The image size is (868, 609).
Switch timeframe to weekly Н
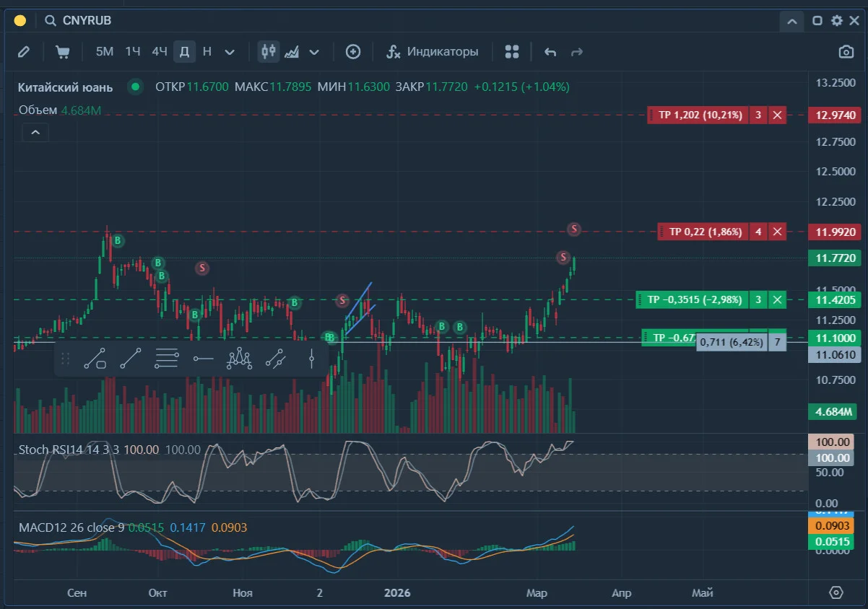coord(207,51)
